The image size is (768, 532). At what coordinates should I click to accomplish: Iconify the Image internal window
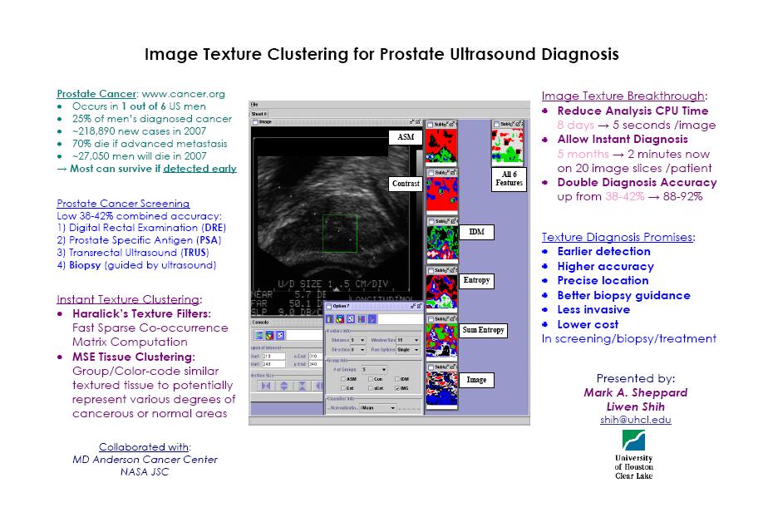(x=412, y=121)
